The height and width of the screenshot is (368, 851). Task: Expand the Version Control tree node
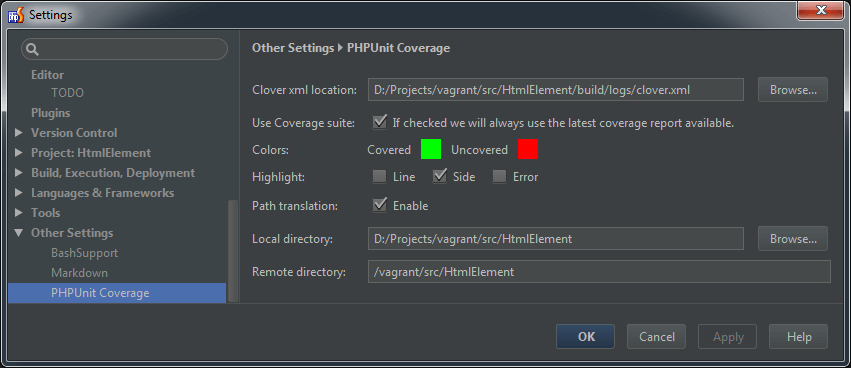[19, 132]
